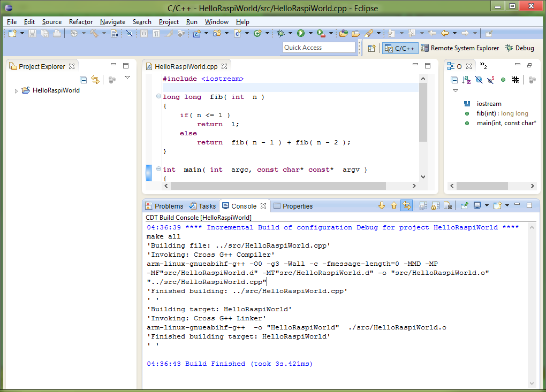Image resolution: width=546 pixels, height=392 pixels.
Task: Click the Display Selected Console icon
Action: [477, 206]
